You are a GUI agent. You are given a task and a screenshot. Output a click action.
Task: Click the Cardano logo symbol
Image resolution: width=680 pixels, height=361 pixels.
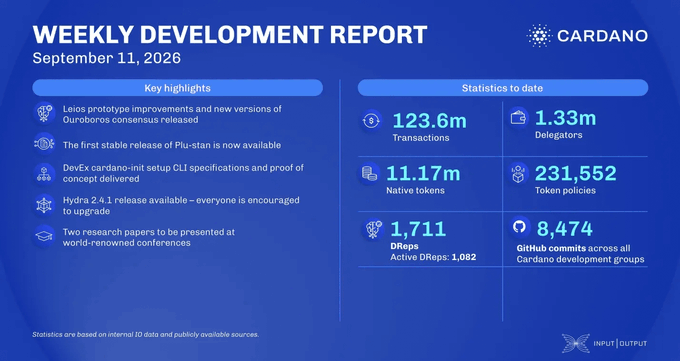[x=539, y=36]
